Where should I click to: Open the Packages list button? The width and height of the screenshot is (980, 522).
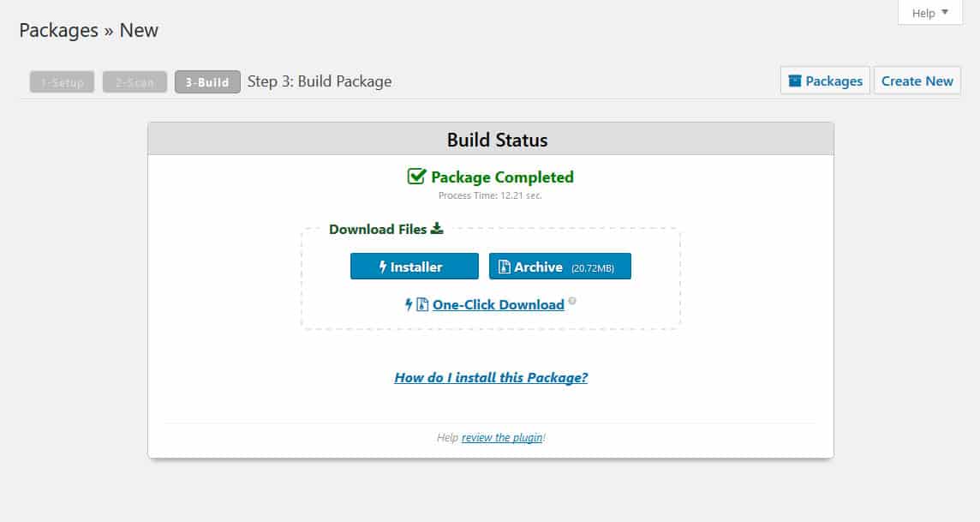pos(825,81)
